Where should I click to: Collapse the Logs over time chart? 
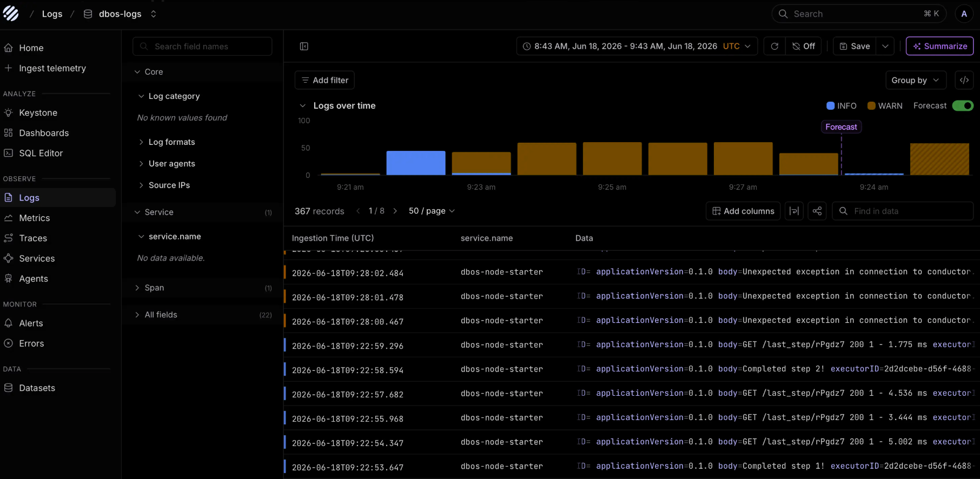pos(303,106)
